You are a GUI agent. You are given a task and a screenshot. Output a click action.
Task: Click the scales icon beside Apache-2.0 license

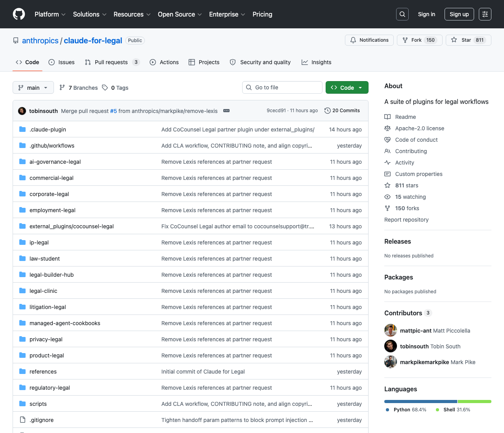click(x=387, y=128)
